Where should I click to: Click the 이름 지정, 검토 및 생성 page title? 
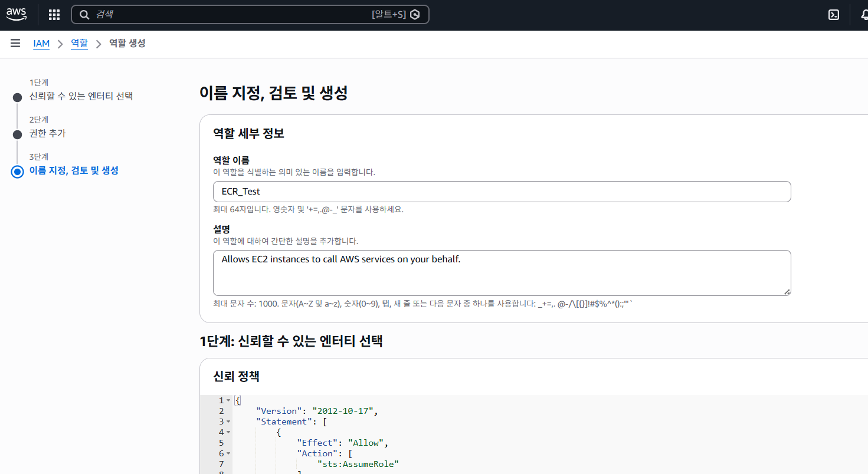coord(274,93)
